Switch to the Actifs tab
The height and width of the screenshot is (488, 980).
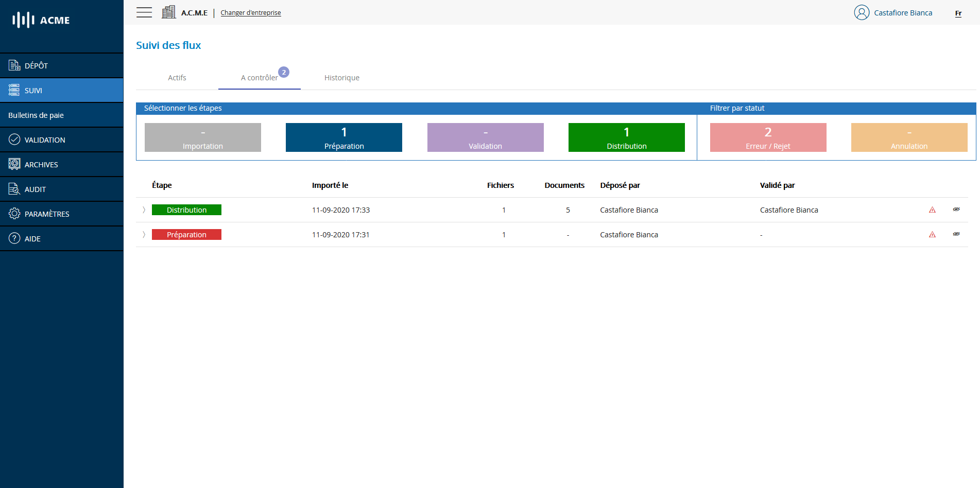click(177, 78)
